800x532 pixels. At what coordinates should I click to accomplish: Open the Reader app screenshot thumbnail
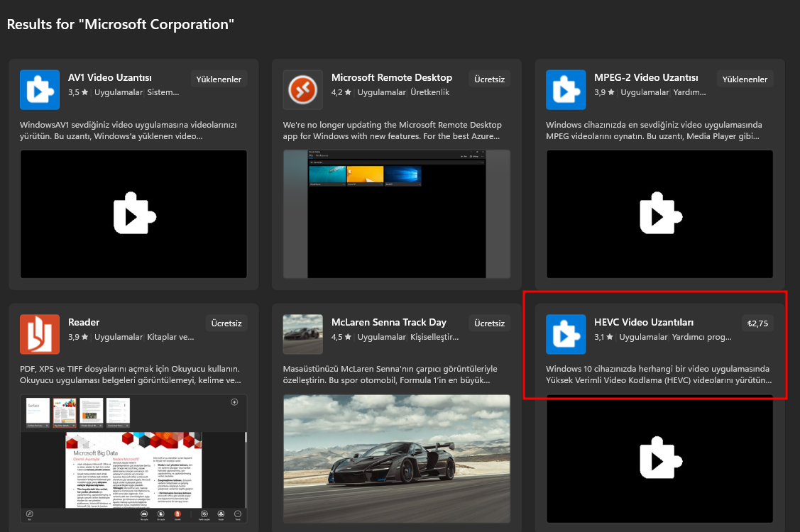click(x=133, y=458)
